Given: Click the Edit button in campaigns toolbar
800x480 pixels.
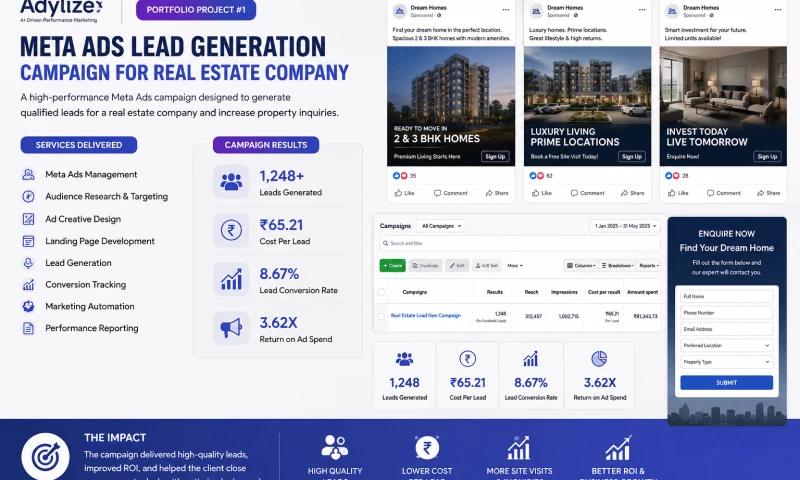Looking at the screenshot, I should click(x=457, y=266).
